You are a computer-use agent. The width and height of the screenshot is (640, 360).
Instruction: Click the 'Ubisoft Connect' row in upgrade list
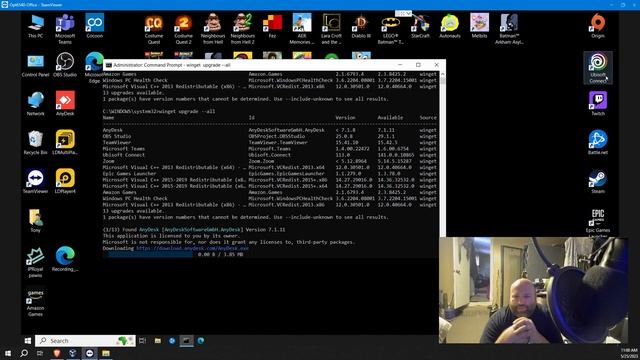(x=270, y=155)
